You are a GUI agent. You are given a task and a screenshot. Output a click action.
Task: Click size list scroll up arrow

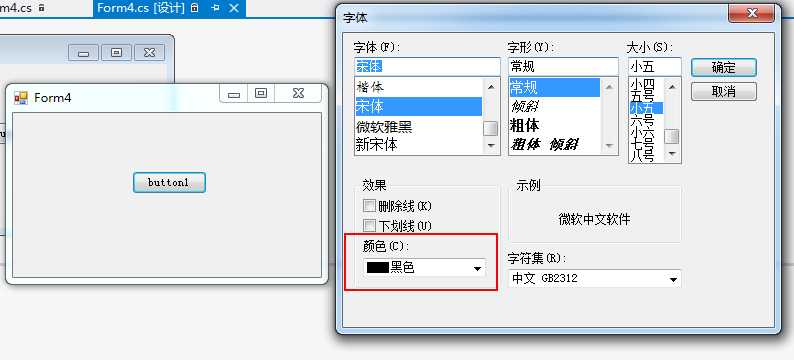click(672, 87)
